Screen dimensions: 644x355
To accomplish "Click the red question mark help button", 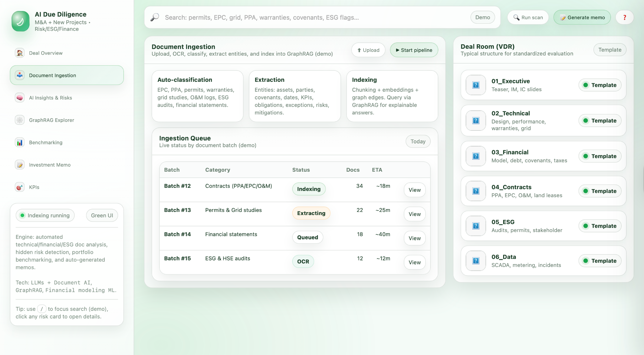I will (x=625, y=17).
